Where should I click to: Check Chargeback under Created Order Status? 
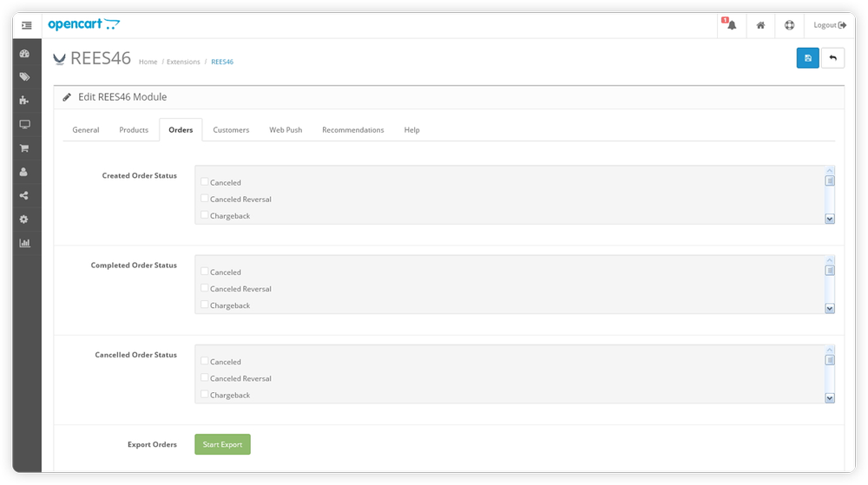(204, 214)
